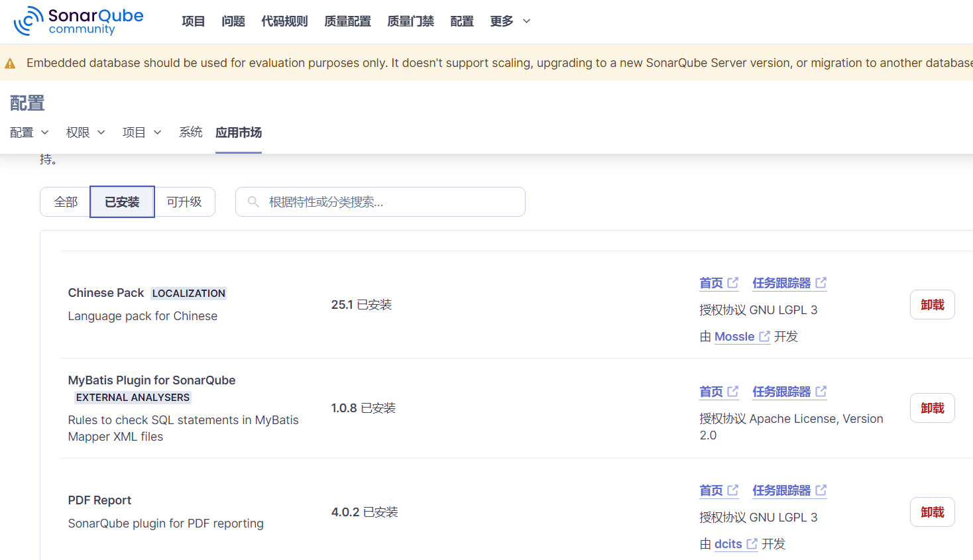
Task: Uninstall PDF Report with 卸载 button
Action: (x=932, y=512)
